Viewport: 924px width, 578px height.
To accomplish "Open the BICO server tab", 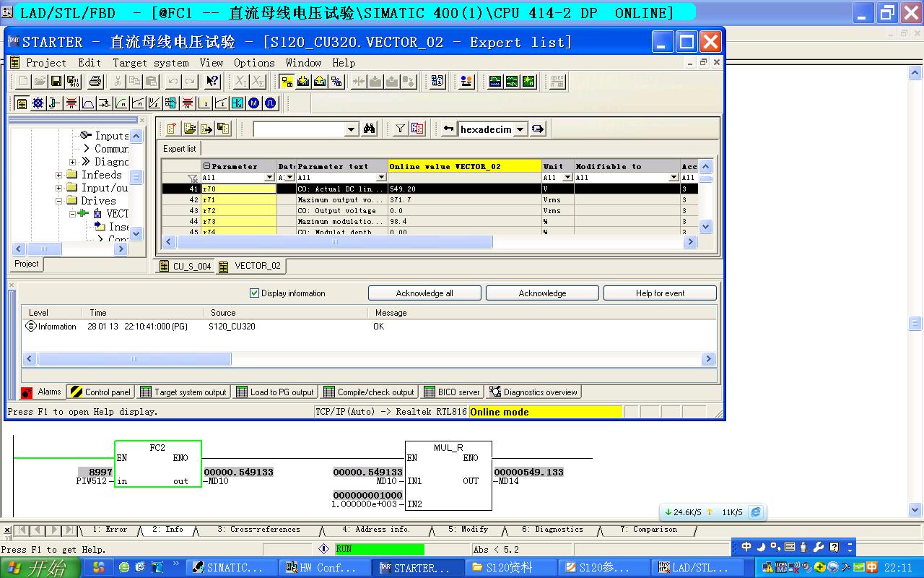I will [x=451, y=392].
